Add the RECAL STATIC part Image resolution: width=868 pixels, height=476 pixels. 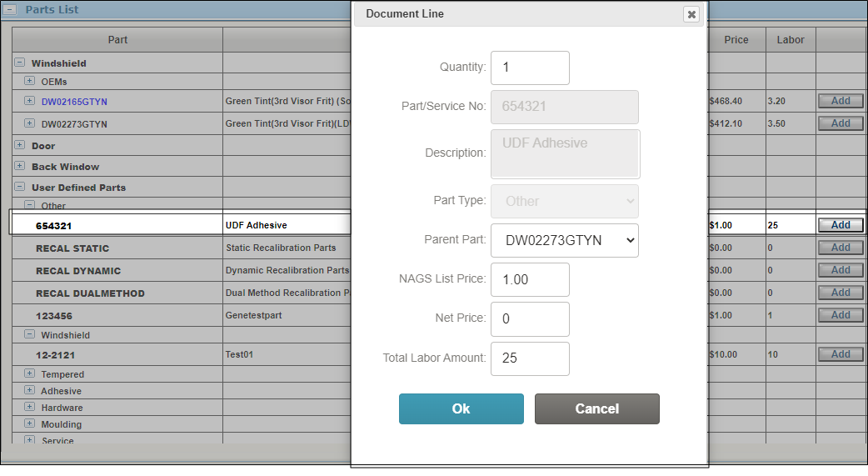841,248
